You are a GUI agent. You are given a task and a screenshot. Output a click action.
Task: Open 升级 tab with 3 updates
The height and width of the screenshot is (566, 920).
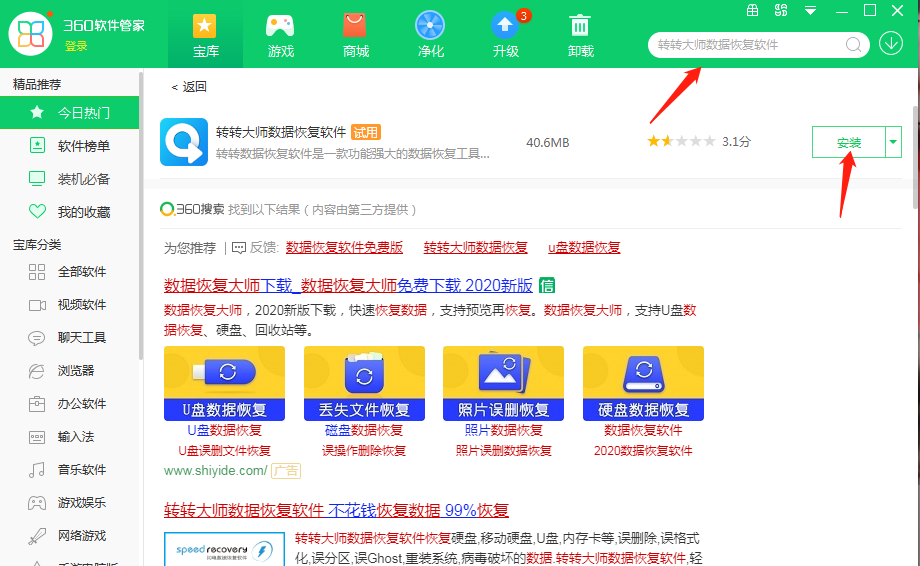coord(506,34)
